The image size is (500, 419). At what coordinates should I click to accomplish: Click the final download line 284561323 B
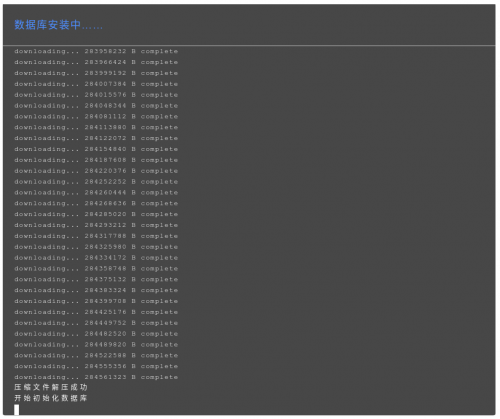pos(96,377)
